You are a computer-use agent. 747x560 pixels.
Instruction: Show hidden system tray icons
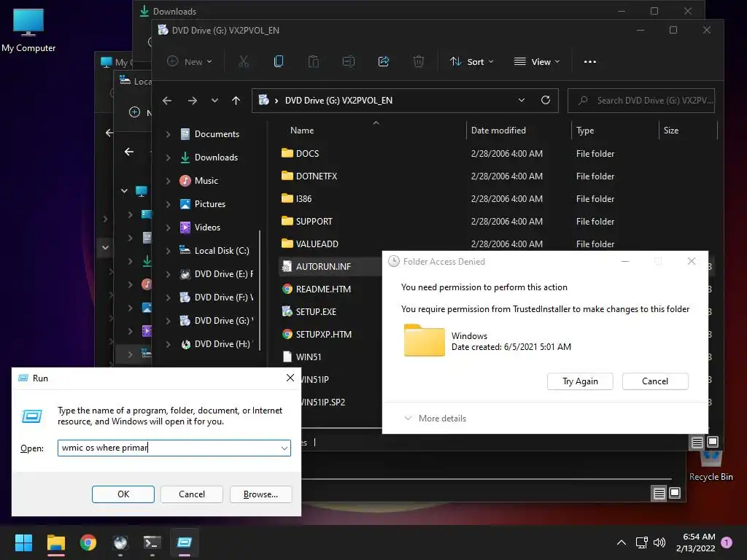pos(622,542)
